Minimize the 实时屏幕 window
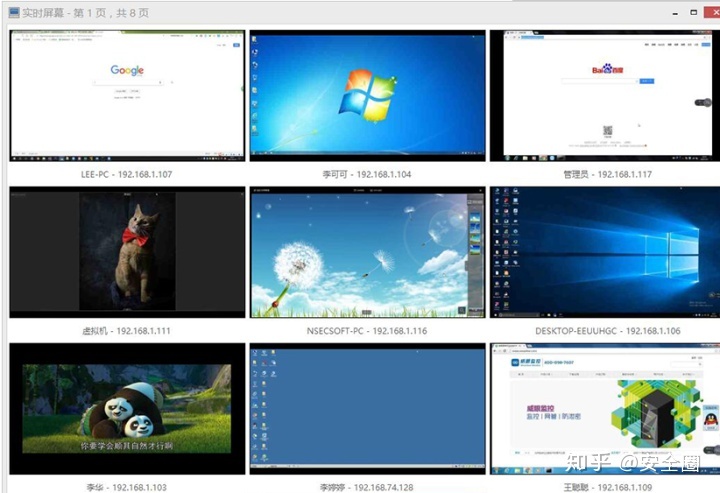 click(675, 13)
